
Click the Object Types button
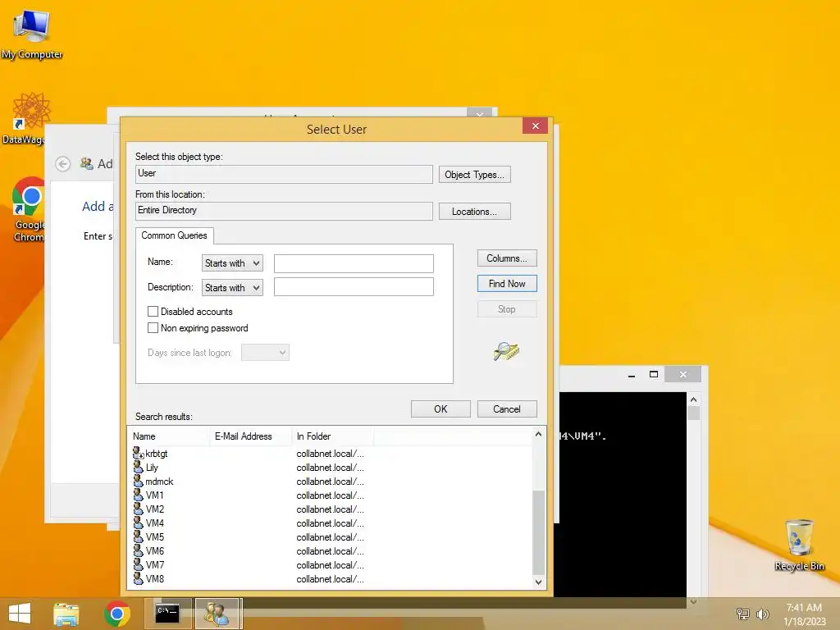coord(474,175)
